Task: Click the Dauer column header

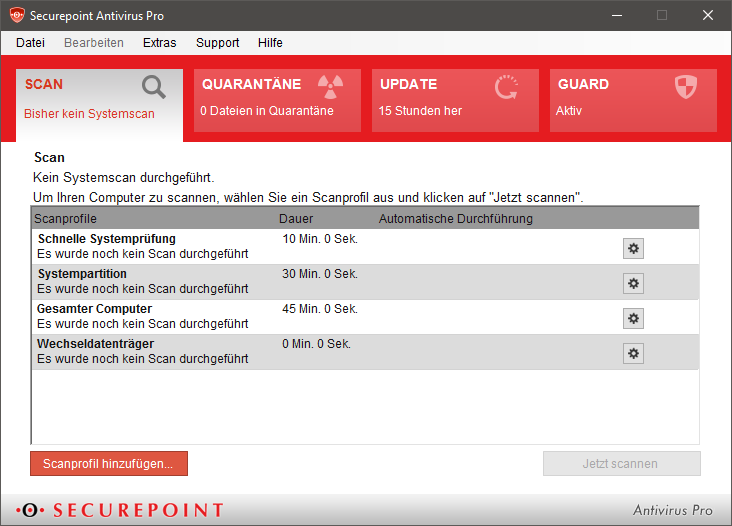Action: (x=296, y=218)
